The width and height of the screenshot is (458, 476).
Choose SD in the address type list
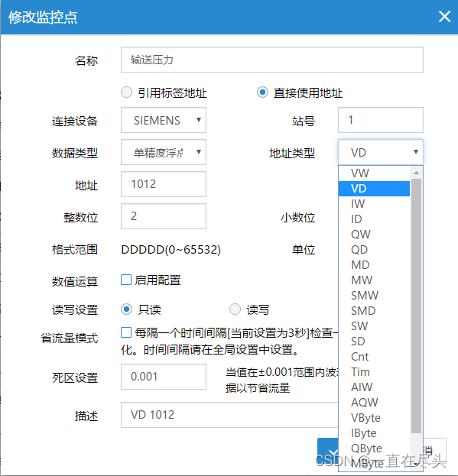[374, 342]
